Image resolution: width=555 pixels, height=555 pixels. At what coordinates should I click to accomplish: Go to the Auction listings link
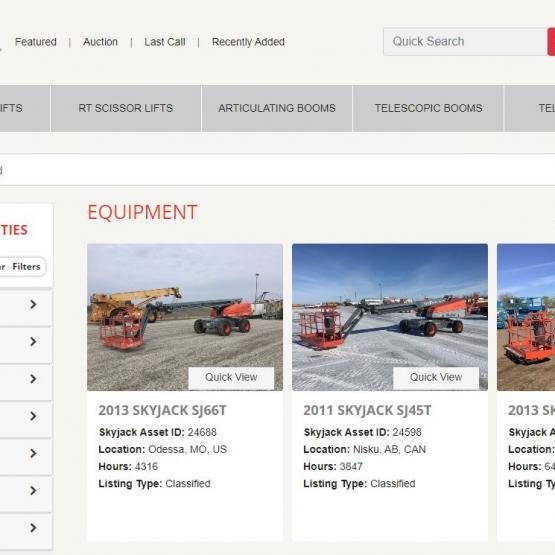click(100, 42)
